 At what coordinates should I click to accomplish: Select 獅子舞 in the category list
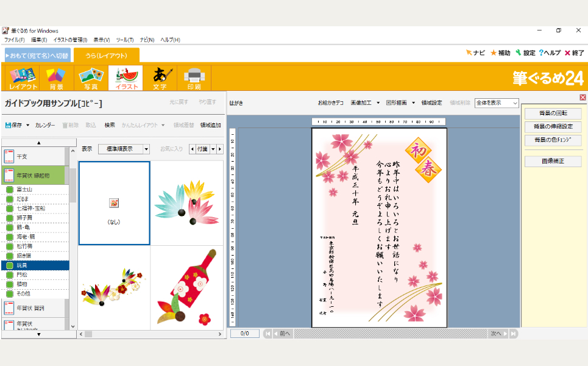(35, 218)
